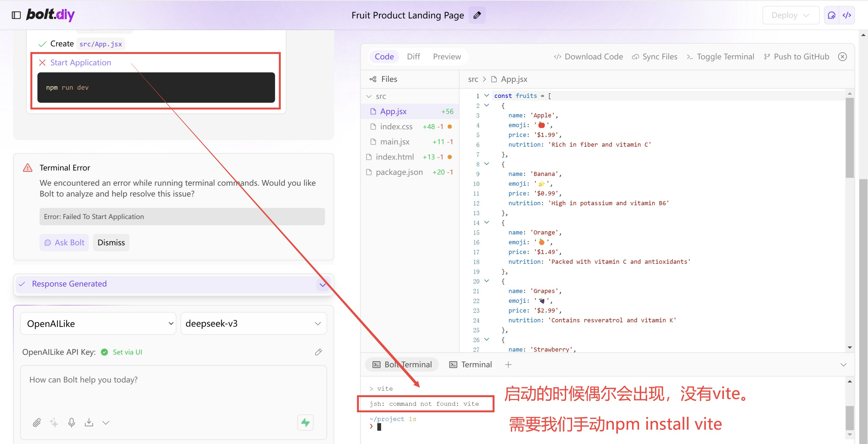
Task: Switch to the Preview tab
Action: coord(447,57)
